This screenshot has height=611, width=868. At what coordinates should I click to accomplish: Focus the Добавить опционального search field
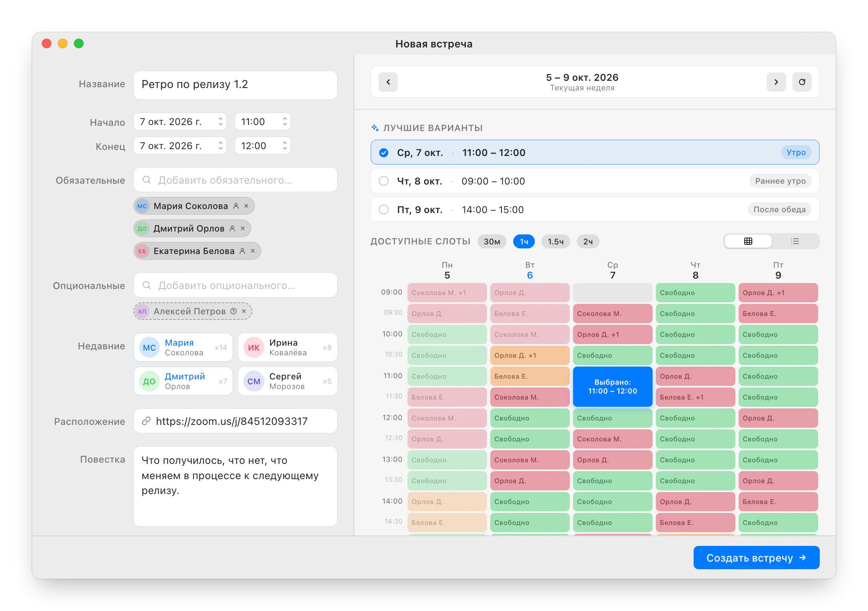[x=235, y=285]
